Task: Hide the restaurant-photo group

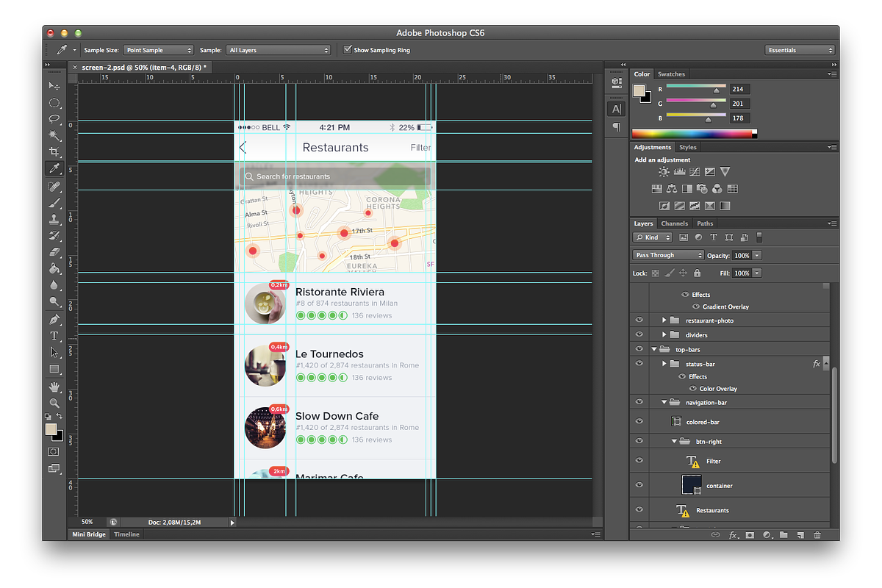Action: click(639, 320)
